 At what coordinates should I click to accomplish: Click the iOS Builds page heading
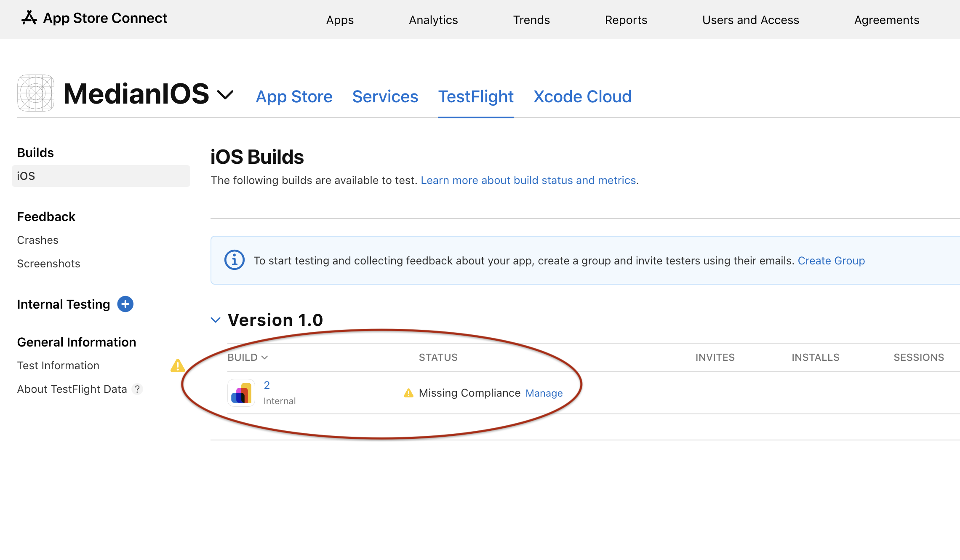coord(257,157)
